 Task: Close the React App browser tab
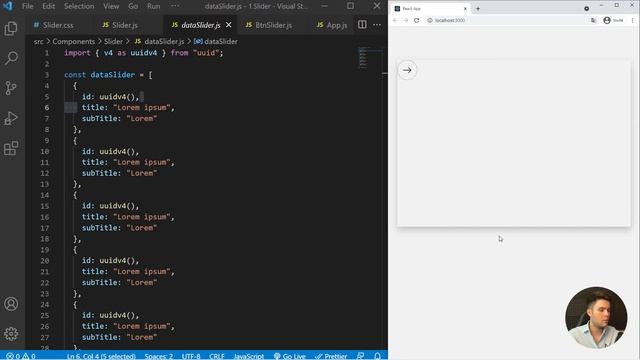pos(465,8)
